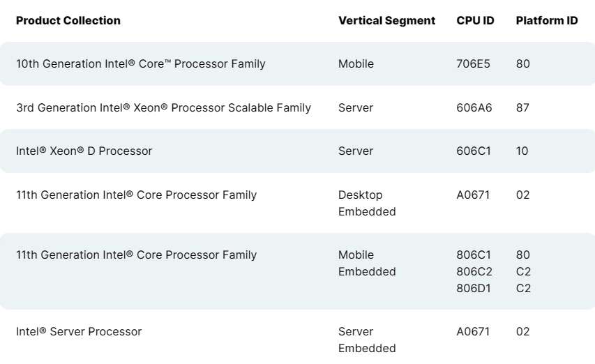Click the Intel Xeon D Processor entry
Viewport: 595px width, 364px height.
pyautogui.click(x=84, y=151)
